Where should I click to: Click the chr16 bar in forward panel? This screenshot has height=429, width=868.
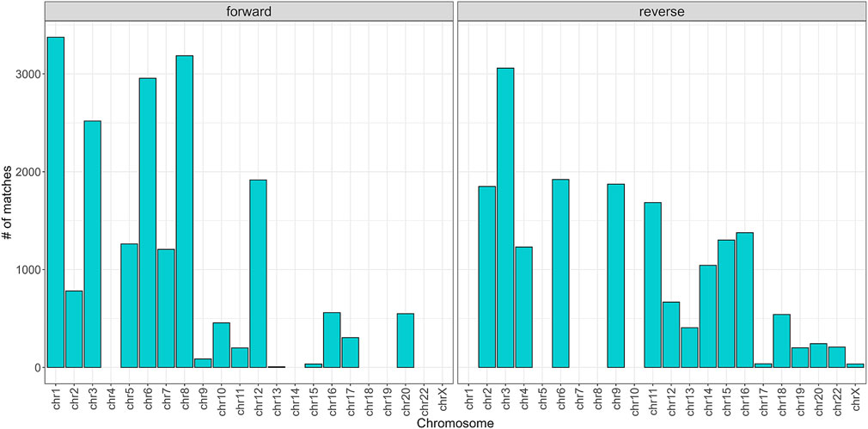point(332,340)
